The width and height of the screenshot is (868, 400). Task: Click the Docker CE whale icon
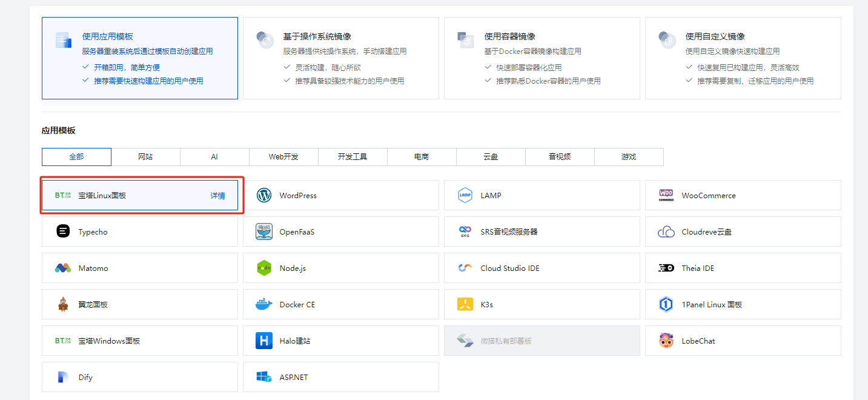(x=264, y=304)
